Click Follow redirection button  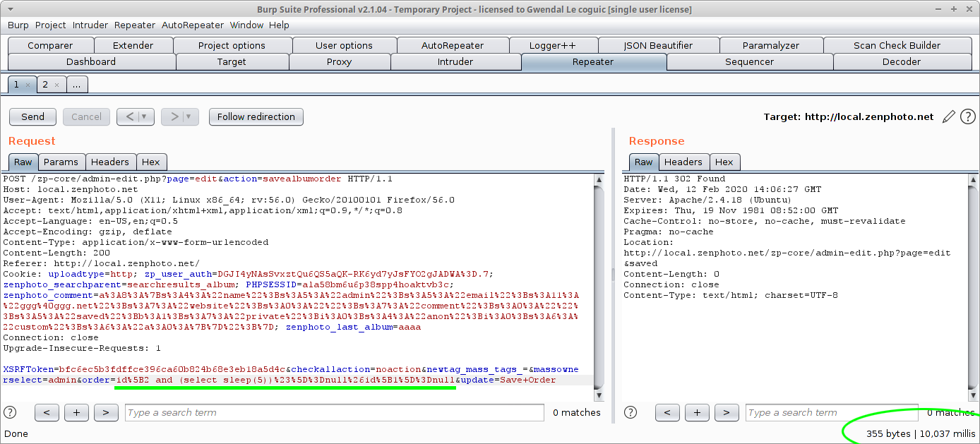pos(256,116)
